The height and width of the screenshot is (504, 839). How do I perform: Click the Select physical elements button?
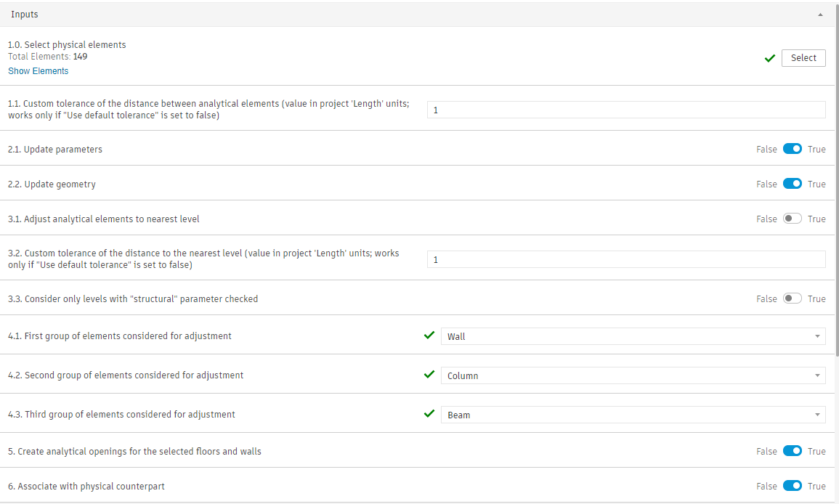pos(803,58)
